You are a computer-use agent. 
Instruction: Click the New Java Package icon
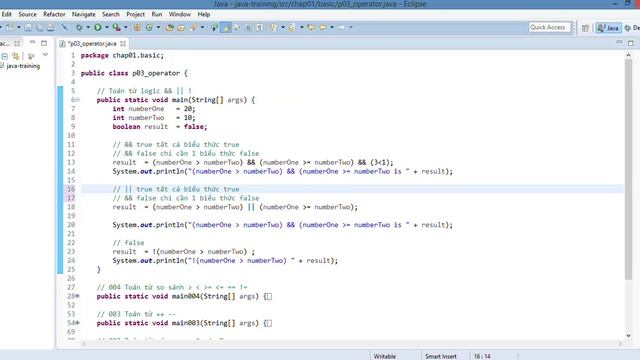click(137, 27)
